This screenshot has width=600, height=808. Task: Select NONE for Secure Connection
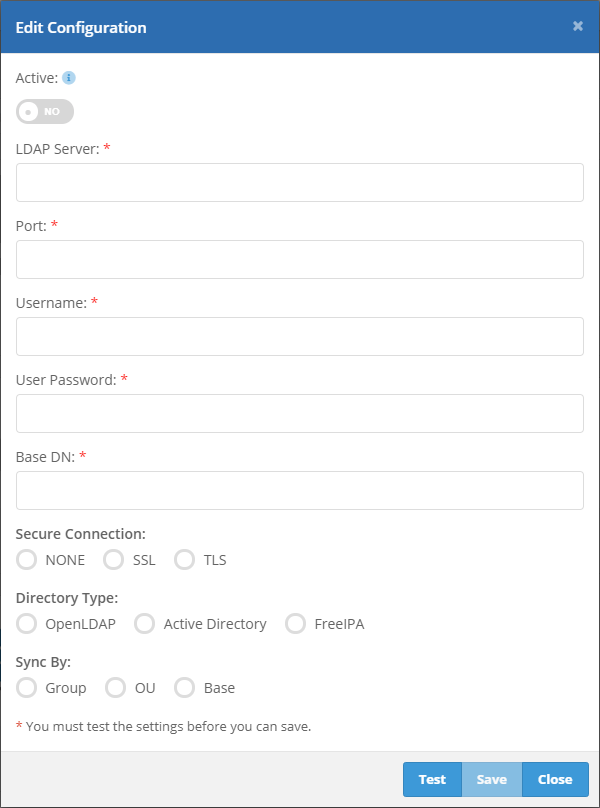click(27, 560)
